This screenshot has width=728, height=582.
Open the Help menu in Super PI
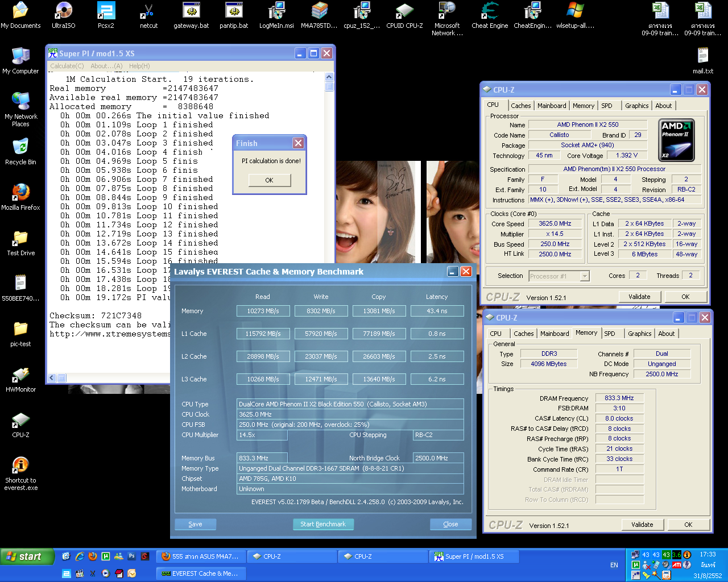click(x=139, y=66)
